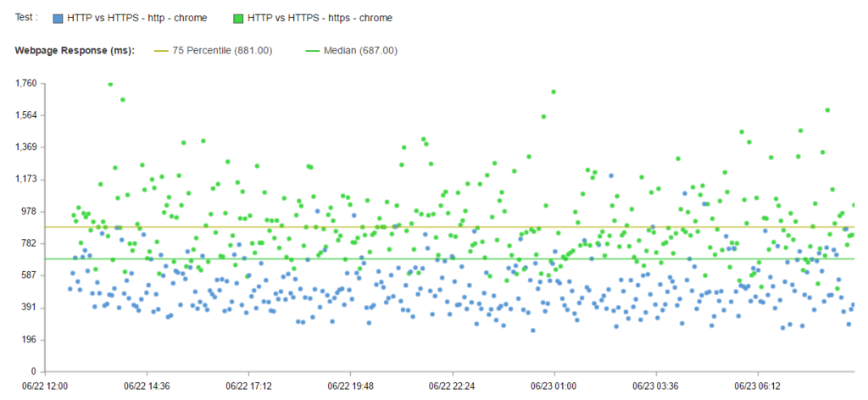Click the 782 y-axis value

coord(30,243)
